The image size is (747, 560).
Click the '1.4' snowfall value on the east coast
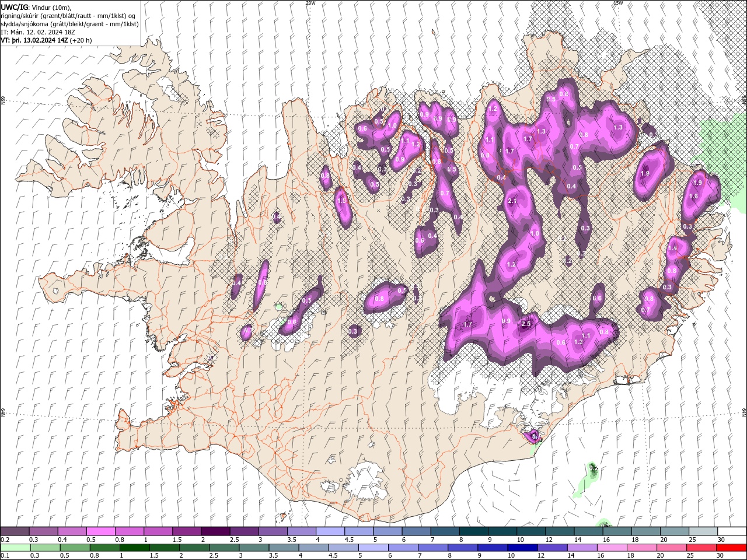pyautogui.click(x=673, y=248)
